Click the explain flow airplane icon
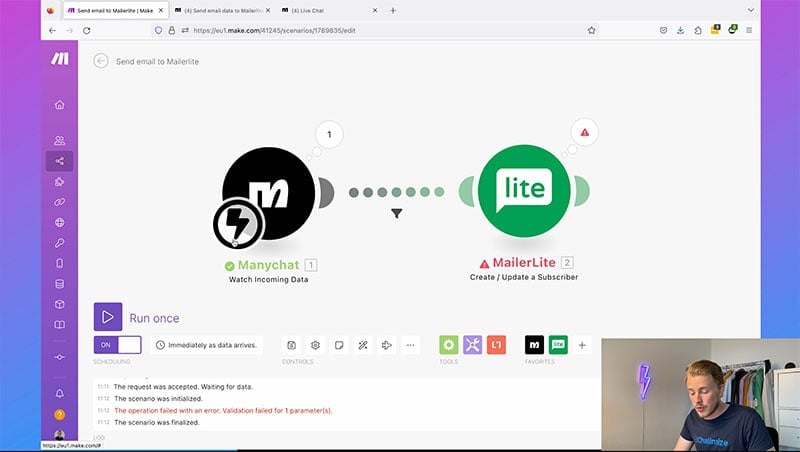Viewport: 800px width, 452px height. point(387,345)
